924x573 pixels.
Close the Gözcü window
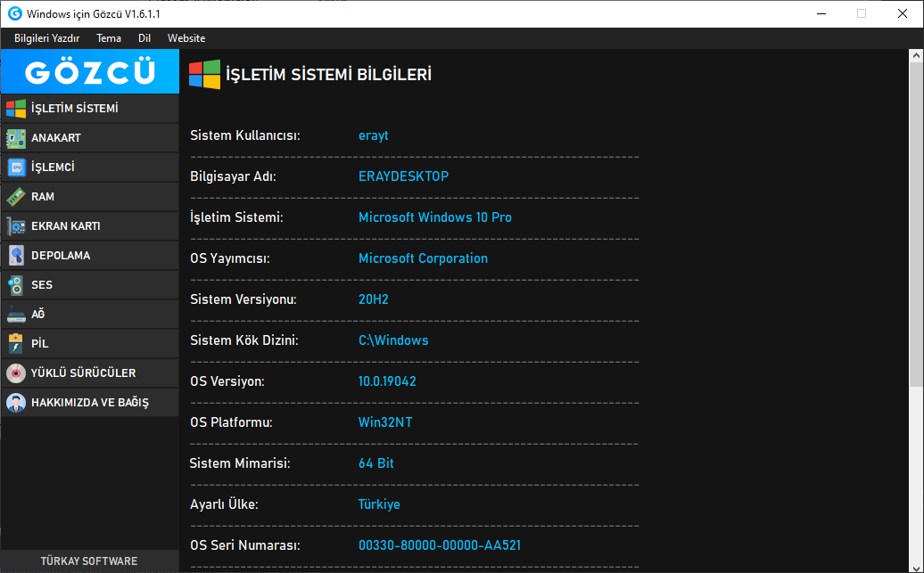(903, 13)
